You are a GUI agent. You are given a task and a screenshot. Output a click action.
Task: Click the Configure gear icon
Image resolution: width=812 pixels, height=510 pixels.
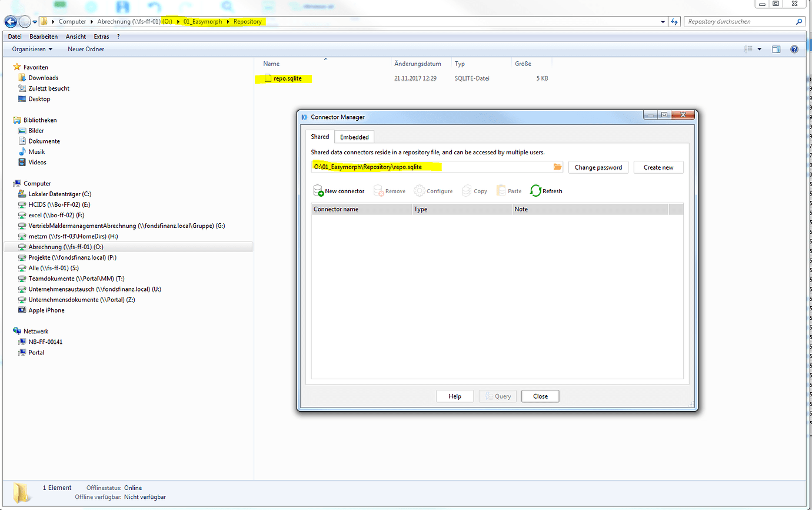click(x=419, y=191)
